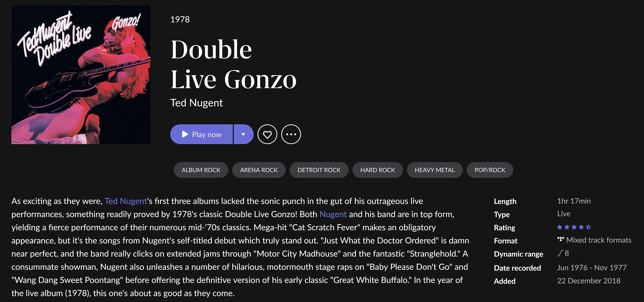This screenshot has height=302, width=644.
Task: Select the POP/ROCK genre tag
Action: click(490, 170)
